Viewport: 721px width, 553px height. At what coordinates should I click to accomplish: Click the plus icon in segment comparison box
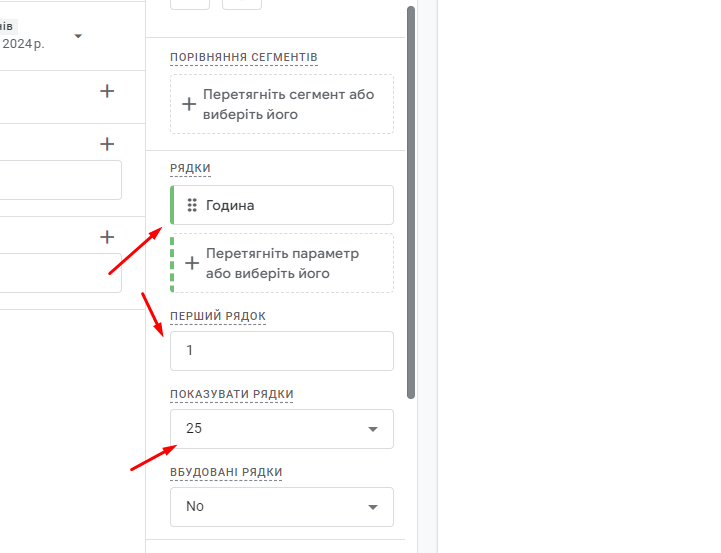click(189, 104)
